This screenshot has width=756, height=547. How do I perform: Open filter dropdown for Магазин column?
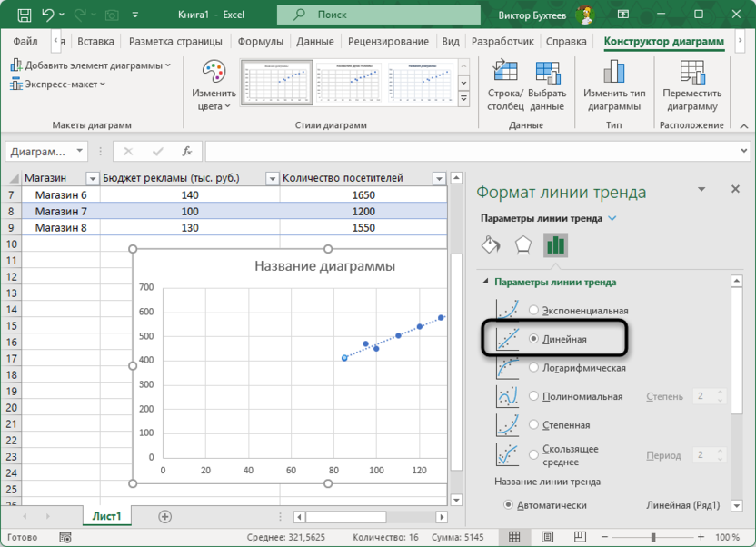click(92, 178)
